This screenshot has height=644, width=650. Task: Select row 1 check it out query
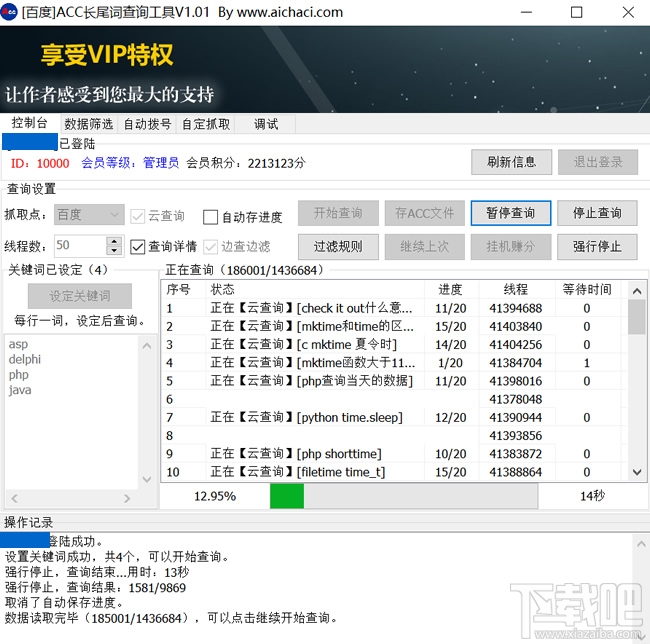[392, 308]
